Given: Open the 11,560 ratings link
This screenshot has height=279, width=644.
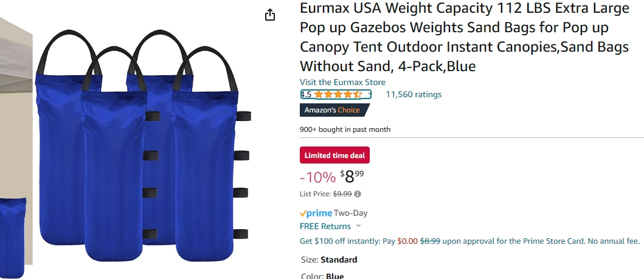Looking at the screenshot, I should (414, 94).
